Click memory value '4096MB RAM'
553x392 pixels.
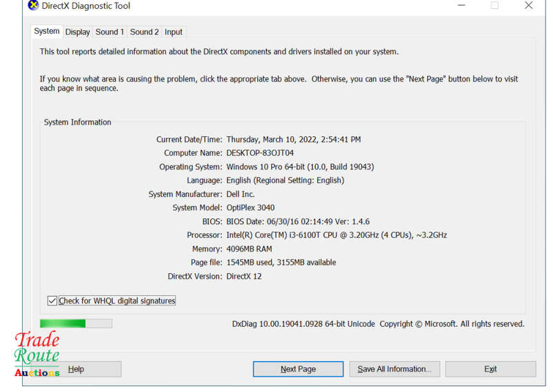249,249
